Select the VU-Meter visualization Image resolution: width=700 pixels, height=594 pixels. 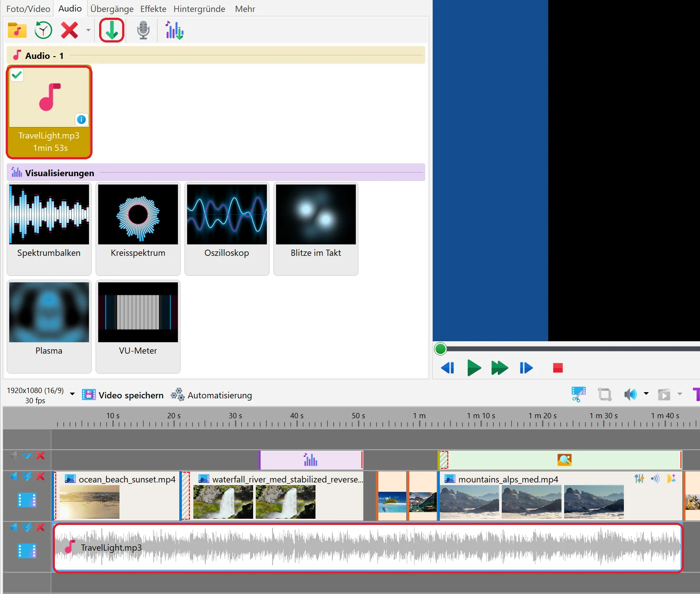(x=138, y=326)
